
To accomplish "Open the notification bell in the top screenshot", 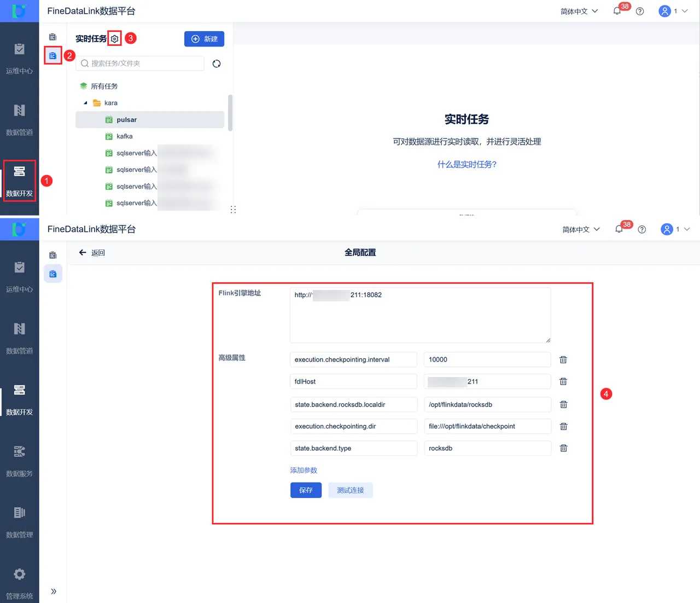I will tap(617, 11).
